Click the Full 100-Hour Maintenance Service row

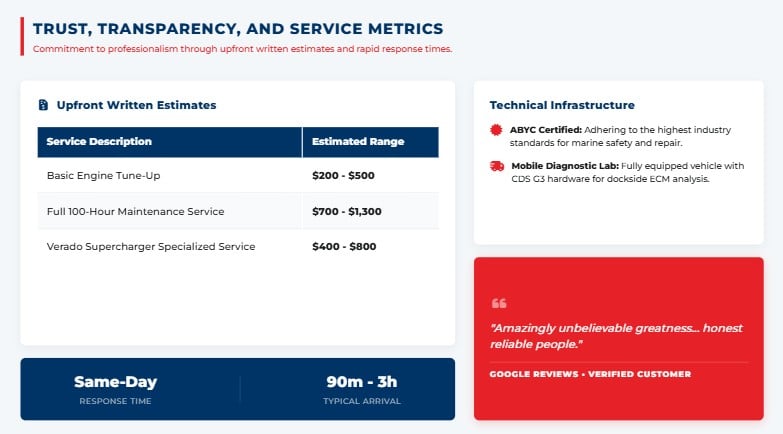point(238,211)
